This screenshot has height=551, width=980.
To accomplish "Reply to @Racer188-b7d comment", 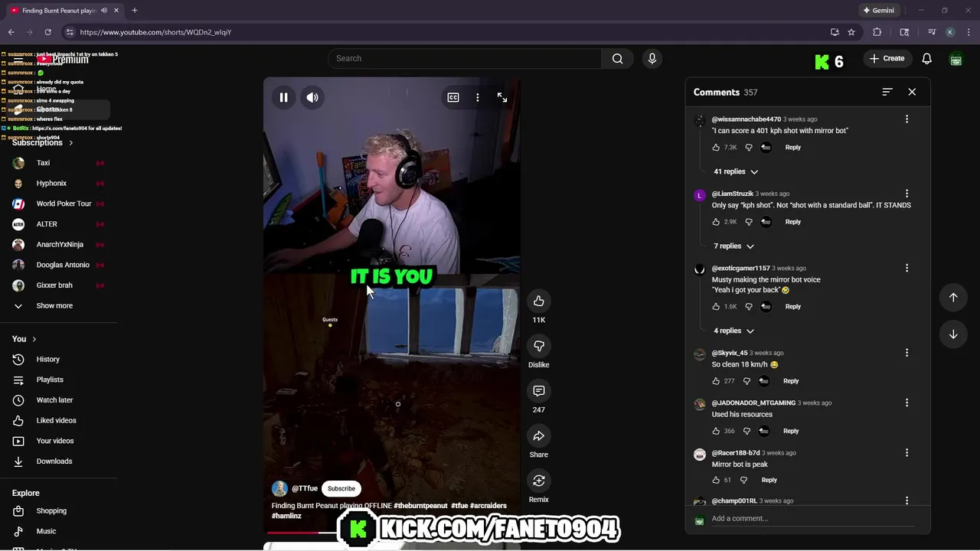I will pyautogui.click(x=769, y=480).
